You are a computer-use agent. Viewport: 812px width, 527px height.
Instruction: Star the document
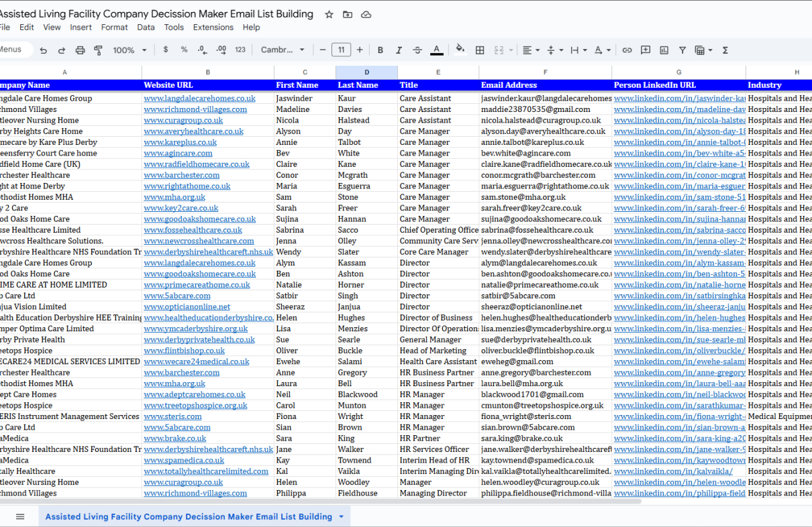(x=329, y=14)
